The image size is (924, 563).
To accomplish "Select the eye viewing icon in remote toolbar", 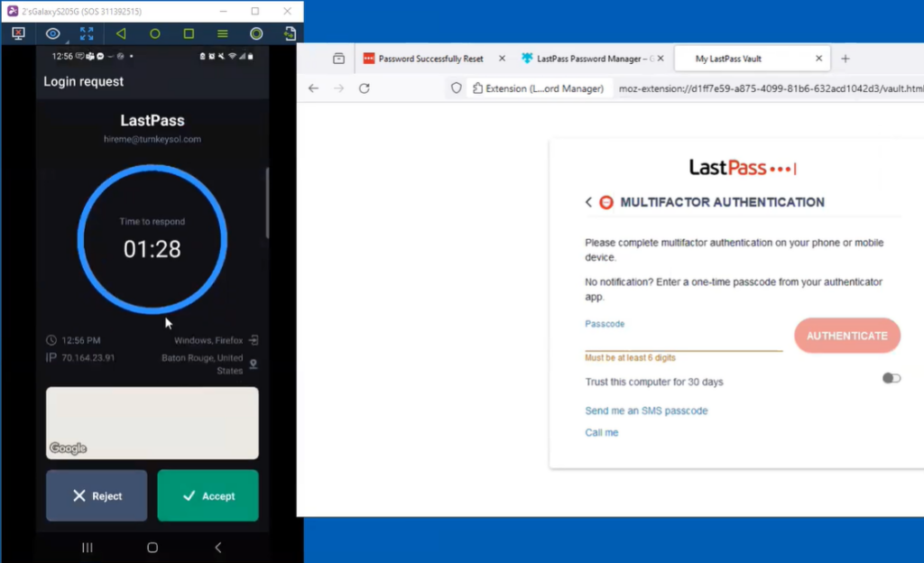I will click(52, 33).
